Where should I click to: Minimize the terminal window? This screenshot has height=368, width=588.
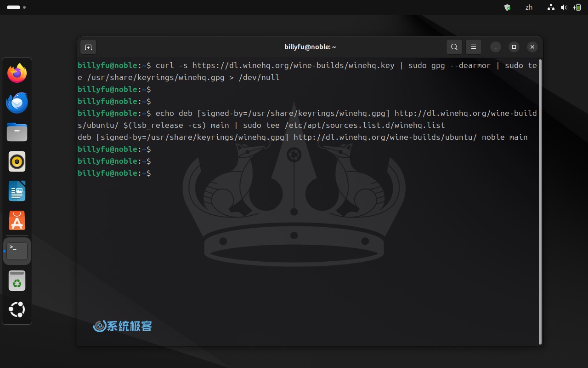[495, 47]
